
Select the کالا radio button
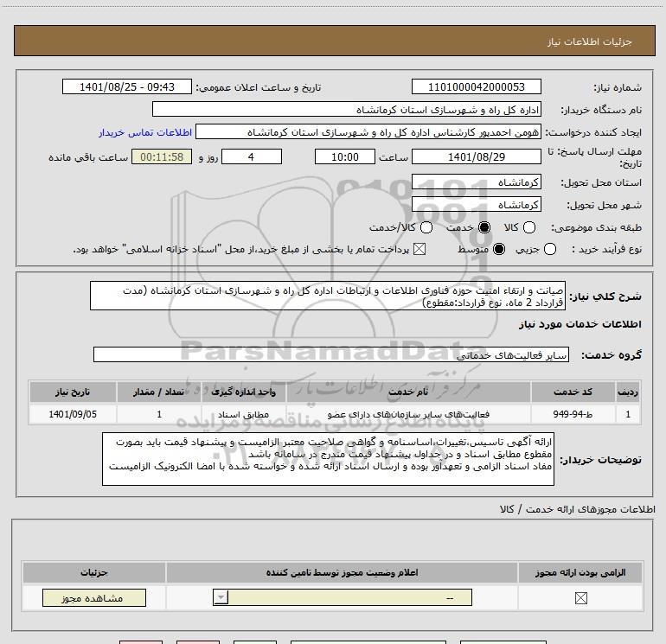[529, 227]
